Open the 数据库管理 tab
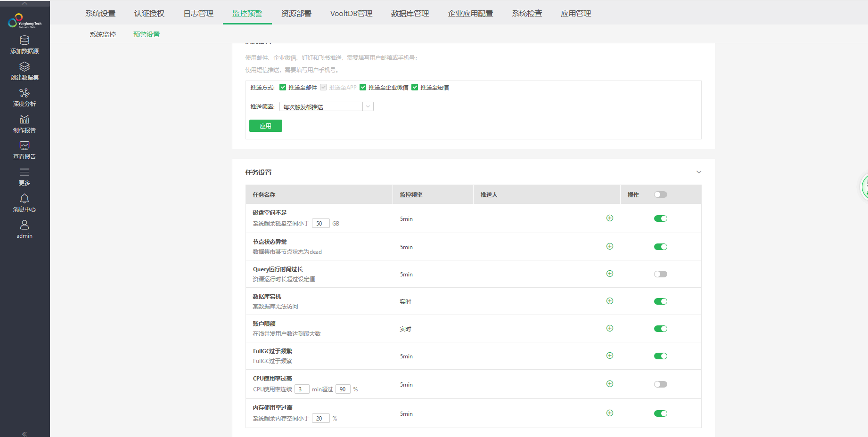 tap(410, 13)
